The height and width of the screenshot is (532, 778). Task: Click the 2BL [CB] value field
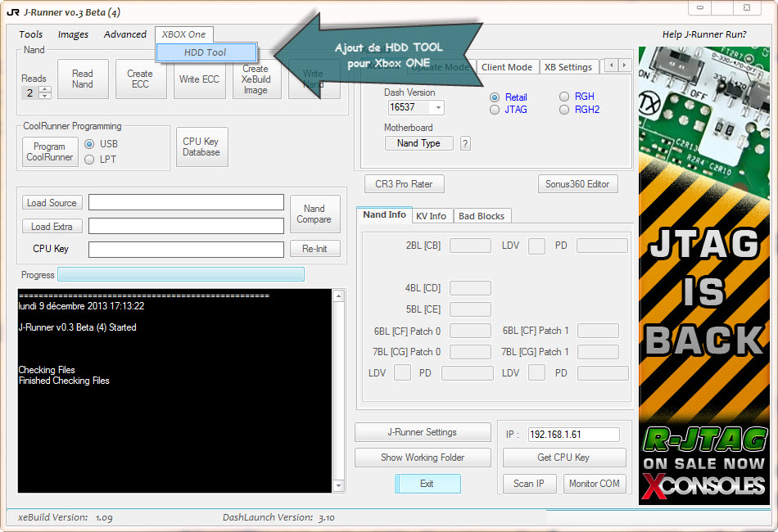tap(470, 246)
